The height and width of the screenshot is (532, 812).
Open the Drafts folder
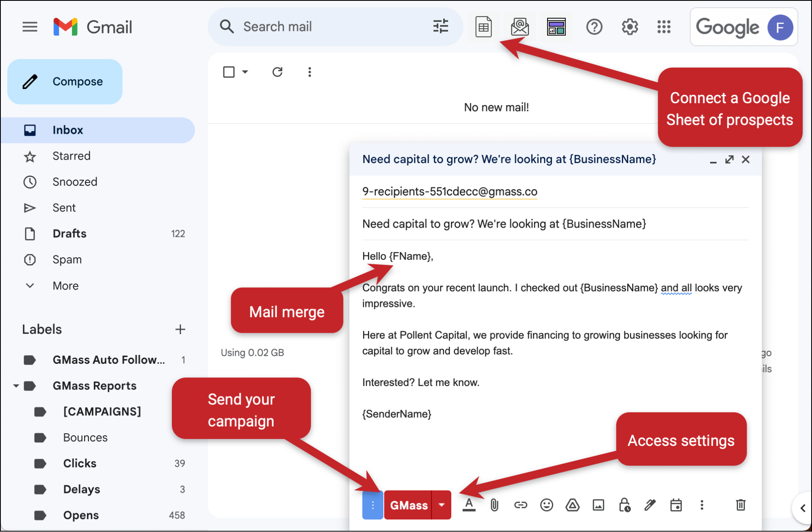[x=98, y=234]
